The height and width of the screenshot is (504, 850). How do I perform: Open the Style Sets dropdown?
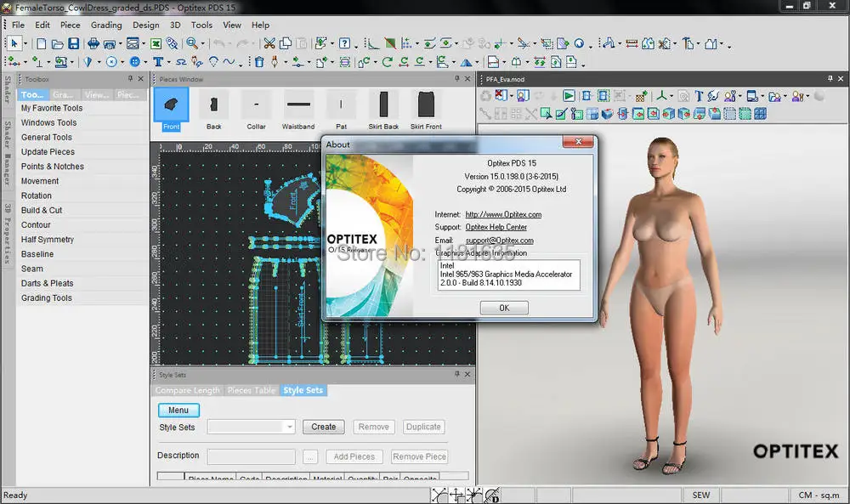pos(290,427)
